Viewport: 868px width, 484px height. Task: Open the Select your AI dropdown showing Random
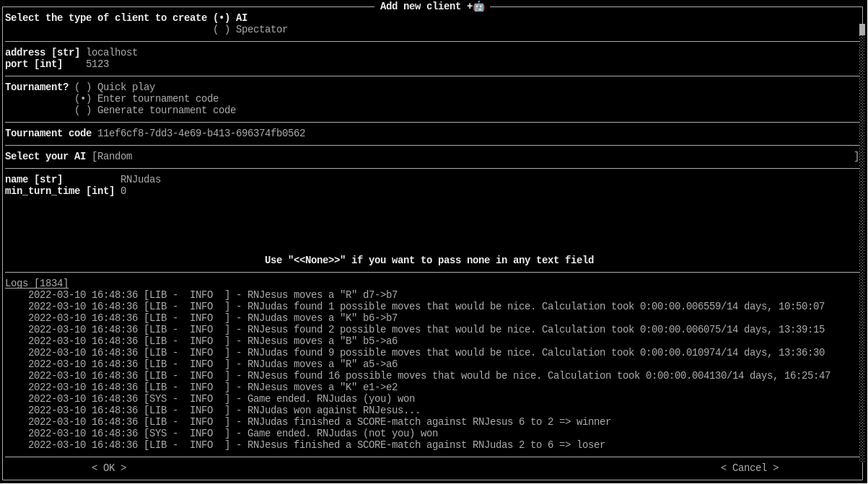(475, 157)
